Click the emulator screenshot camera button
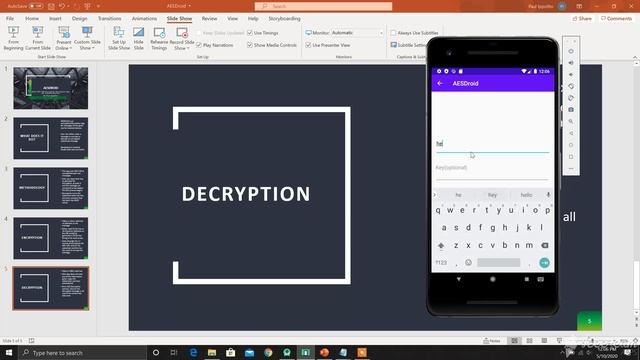Screen dimensions: 640x360 [x=571, y=110]
